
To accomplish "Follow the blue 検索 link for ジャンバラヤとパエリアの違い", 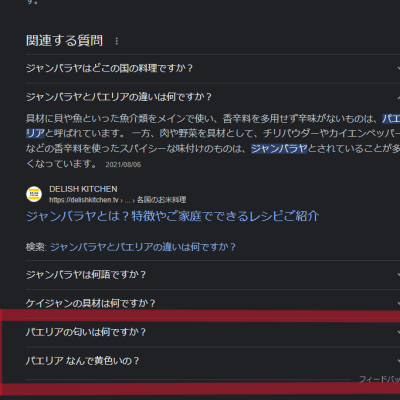I will [x=143, y=247].
